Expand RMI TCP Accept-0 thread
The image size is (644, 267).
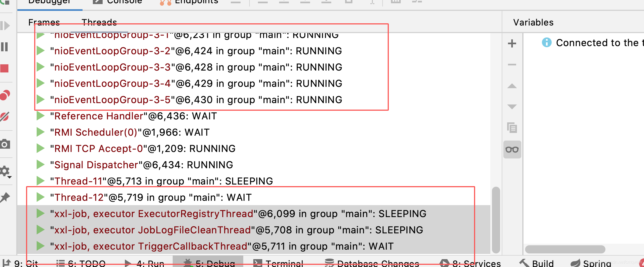coord(40,148)
